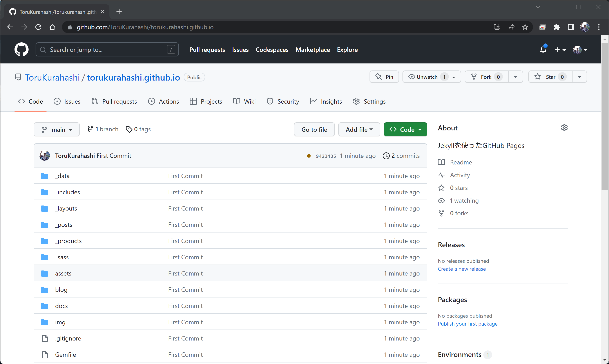Open the Wiki tab
The width and height of the screenshot is (609, 364).
244,102
